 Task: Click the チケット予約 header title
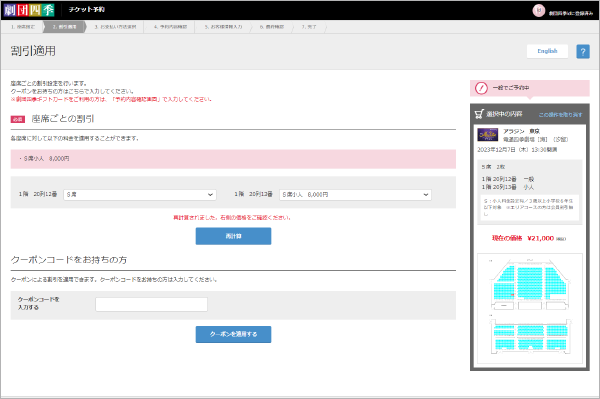coord(87,10)
